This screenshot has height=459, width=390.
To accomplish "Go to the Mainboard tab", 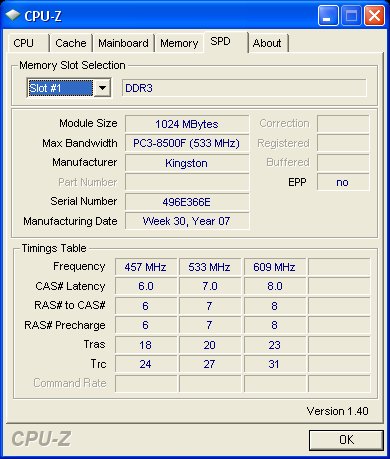I will [123, 43].
